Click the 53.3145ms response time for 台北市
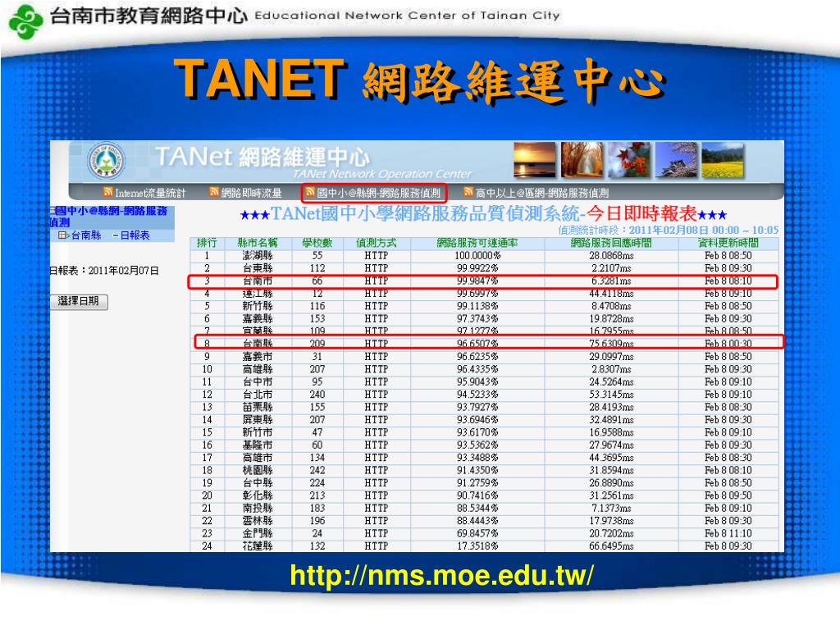840x630 pixels. pyautogui.click(x=611, y=395)
